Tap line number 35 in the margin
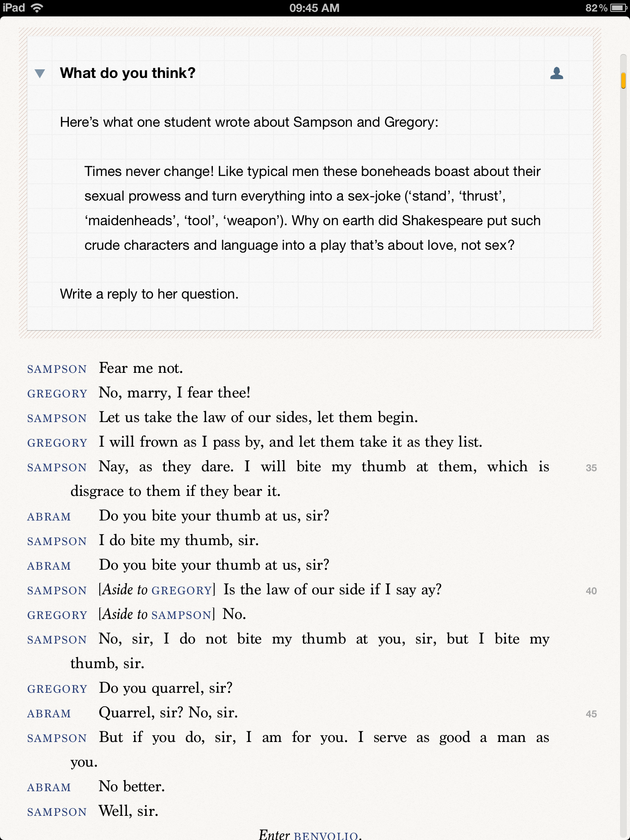The image size is (630, 840). point(591,468)
